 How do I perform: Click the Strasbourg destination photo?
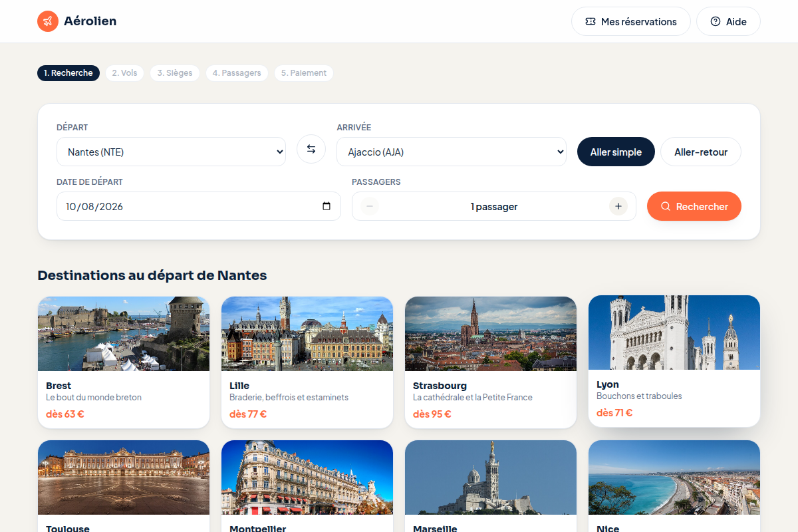pos(491,334)
